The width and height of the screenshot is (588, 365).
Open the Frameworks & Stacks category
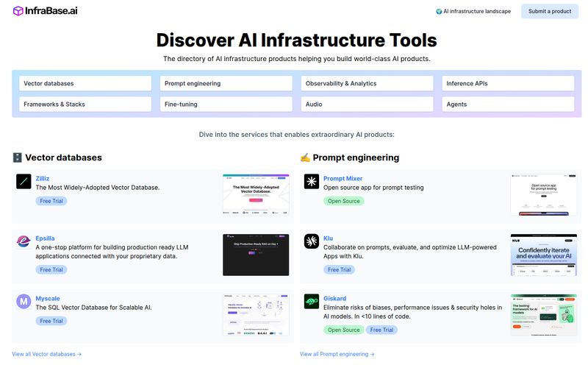click(85, 104)
